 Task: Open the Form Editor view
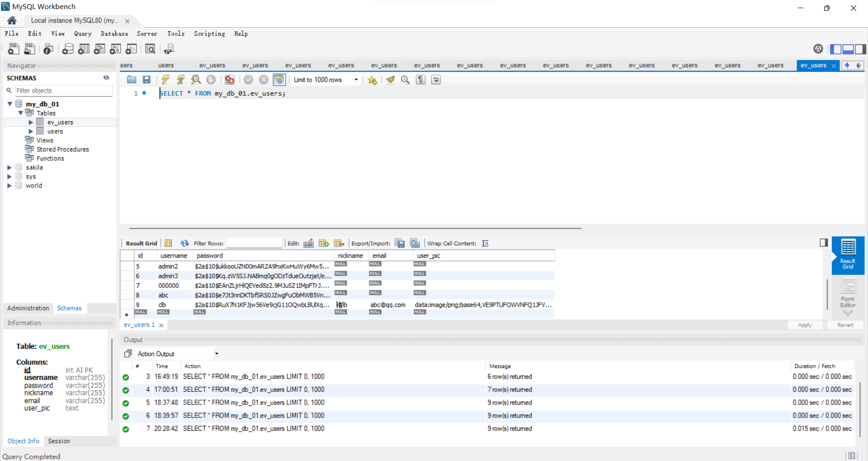click(848, 294)
